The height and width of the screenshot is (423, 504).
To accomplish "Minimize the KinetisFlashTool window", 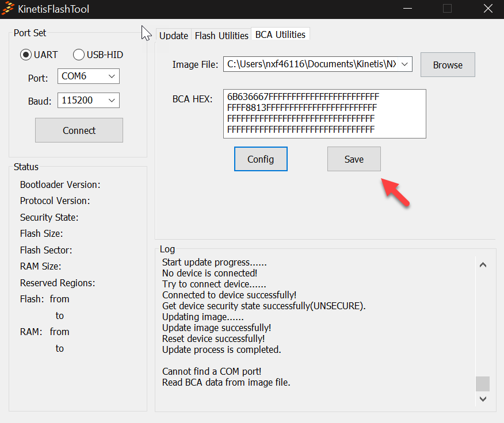I will [407, 9].
